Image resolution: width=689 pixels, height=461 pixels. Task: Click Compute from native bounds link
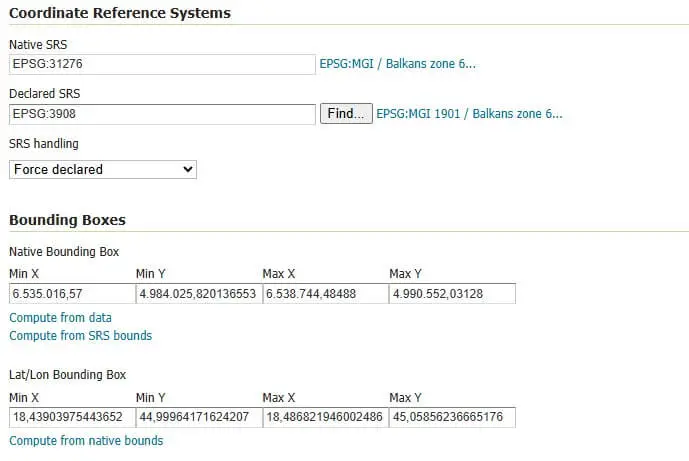(86, 441)
